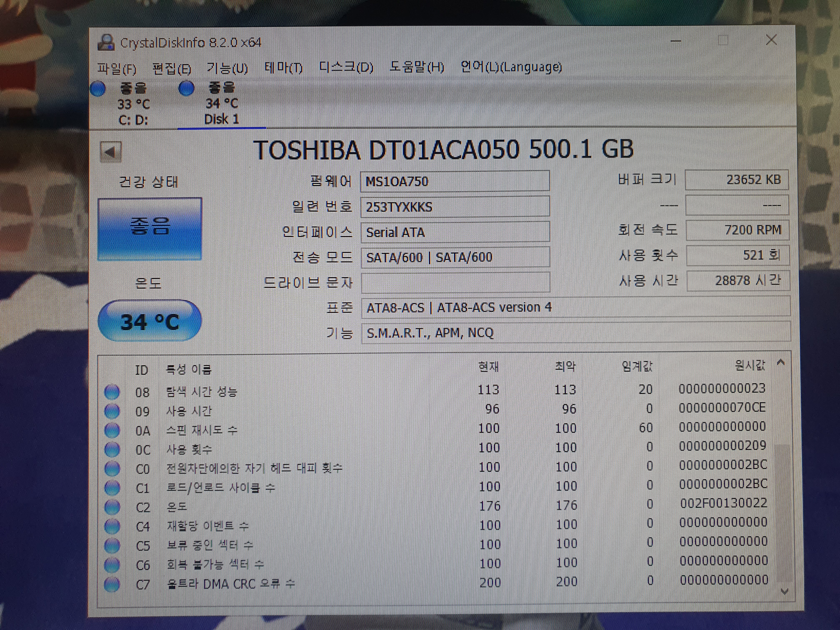This screenshot has width=840, height=630.
Task: Open the 편집(E) menu
Action: (x=171, y=69)
